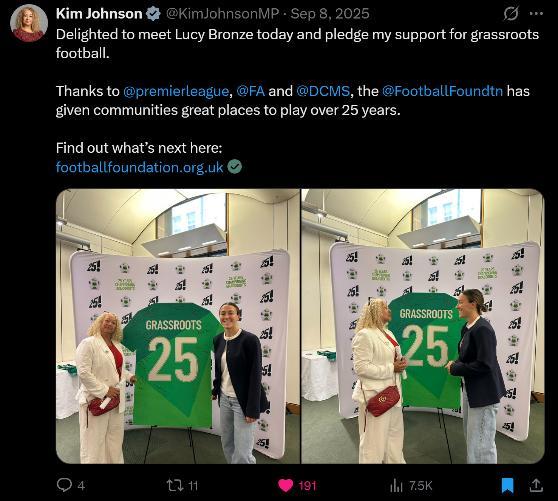Enlarge the left photo with both smiling
This screenshot has height=501, width=558.
(178, 326)
